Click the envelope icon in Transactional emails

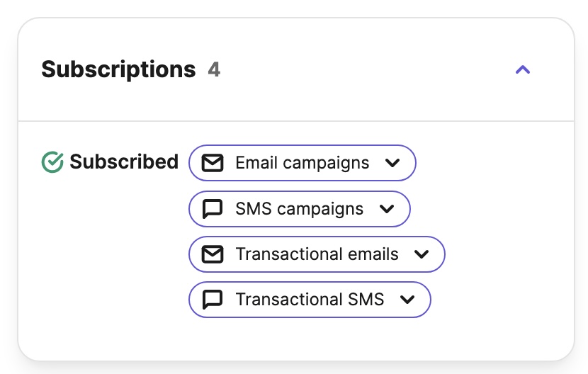pyautogui.click(x=213, y=254)
